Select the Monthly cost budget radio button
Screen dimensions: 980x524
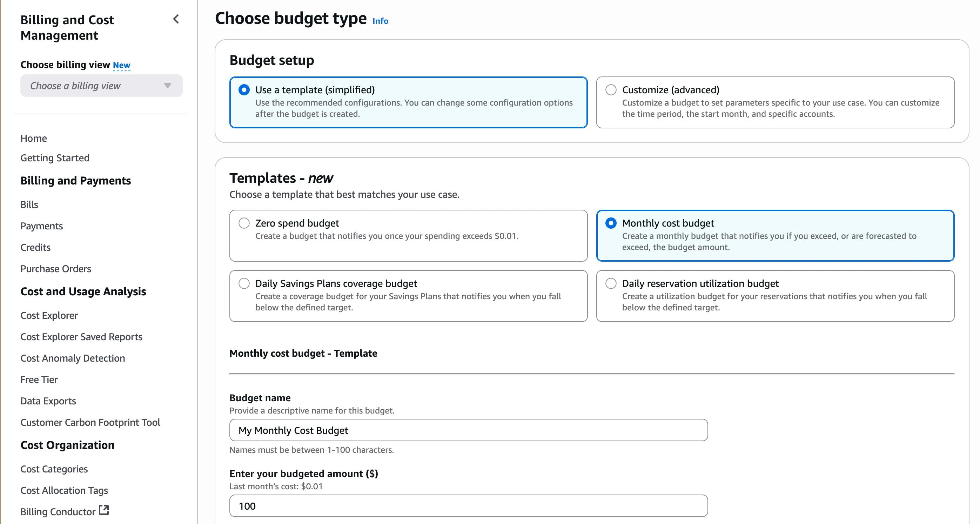tap(611, 223)
